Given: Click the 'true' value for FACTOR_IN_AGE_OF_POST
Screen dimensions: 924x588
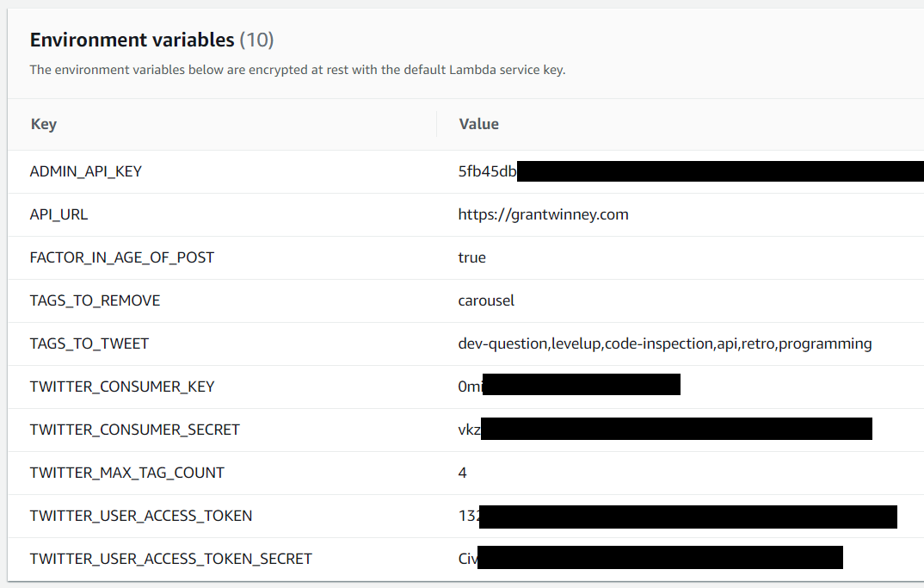Looking at the screenshot, I should point(471,257).
